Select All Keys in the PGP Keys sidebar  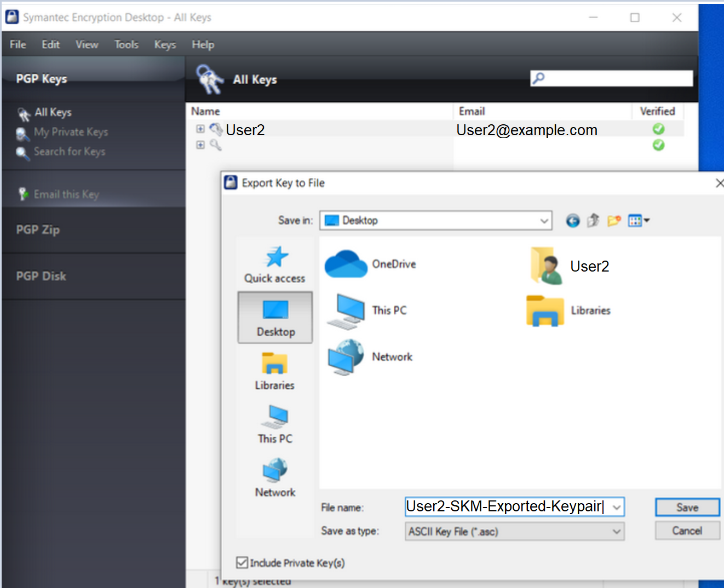click(53, 112)
